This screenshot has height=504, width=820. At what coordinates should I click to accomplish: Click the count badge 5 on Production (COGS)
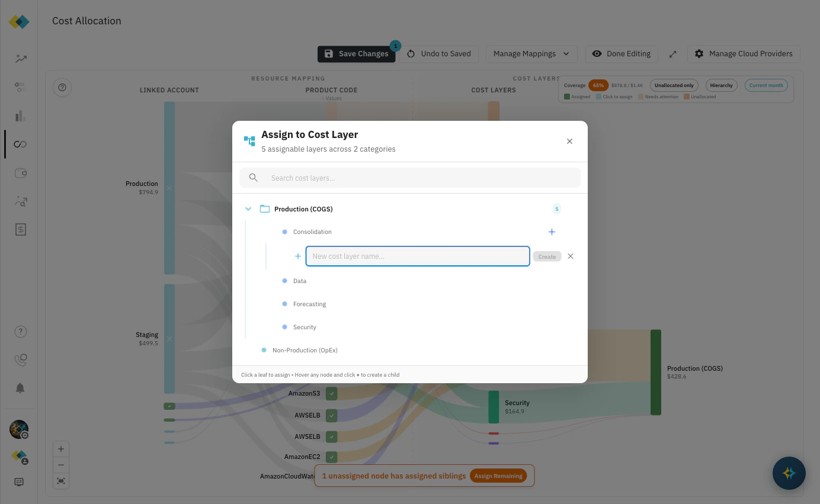coord(556,209)
